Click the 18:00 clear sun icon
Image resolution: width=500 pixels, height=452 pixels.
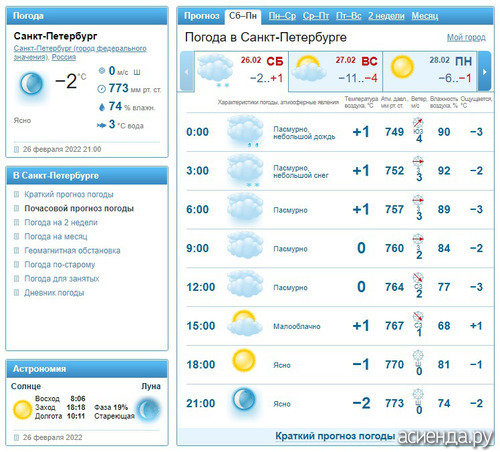pos(244,360)
